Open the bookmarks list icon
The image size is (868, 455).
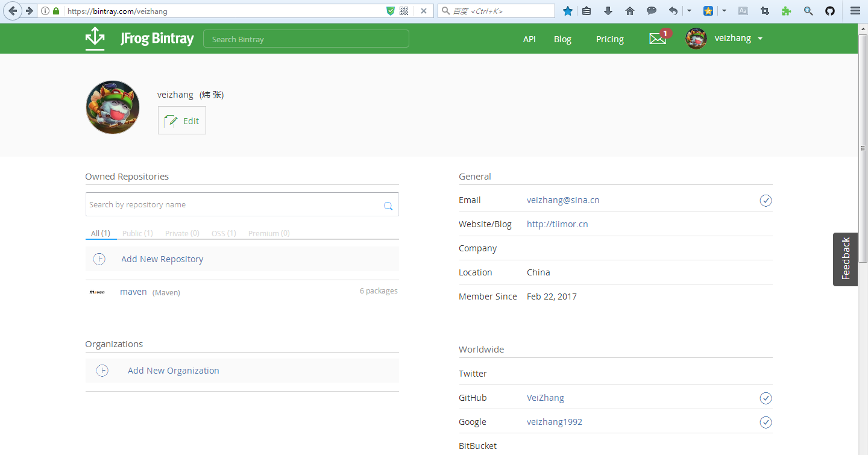(x=587, y=11)
